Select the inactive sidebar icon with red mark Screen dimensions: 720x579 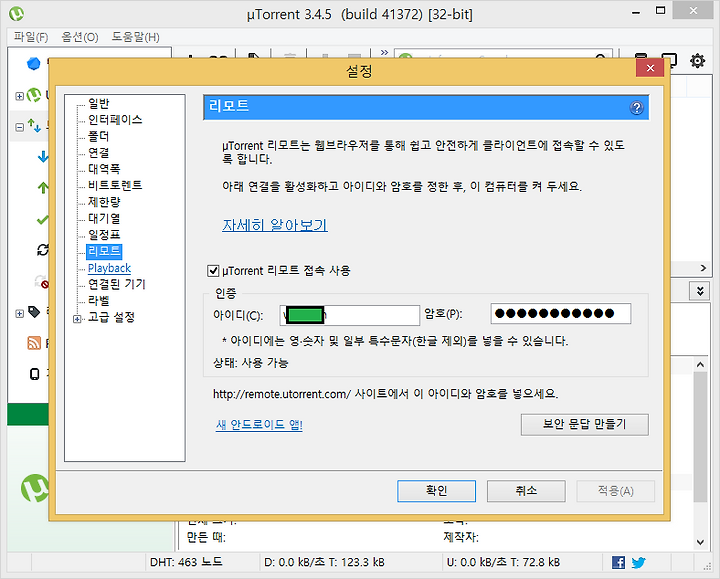pyautogui.click(x=42, y=281)
